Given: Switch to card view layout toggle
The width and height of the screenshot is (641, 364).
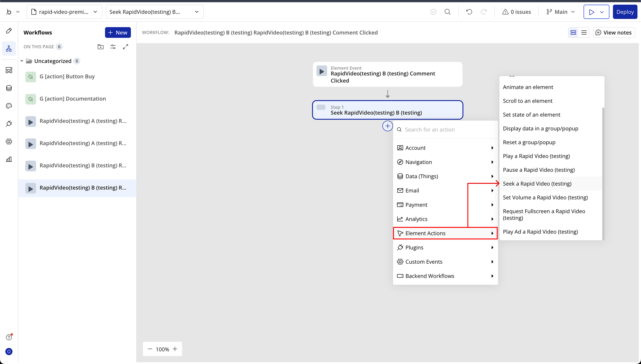Looking at the screenshot, I should (573, 32).
